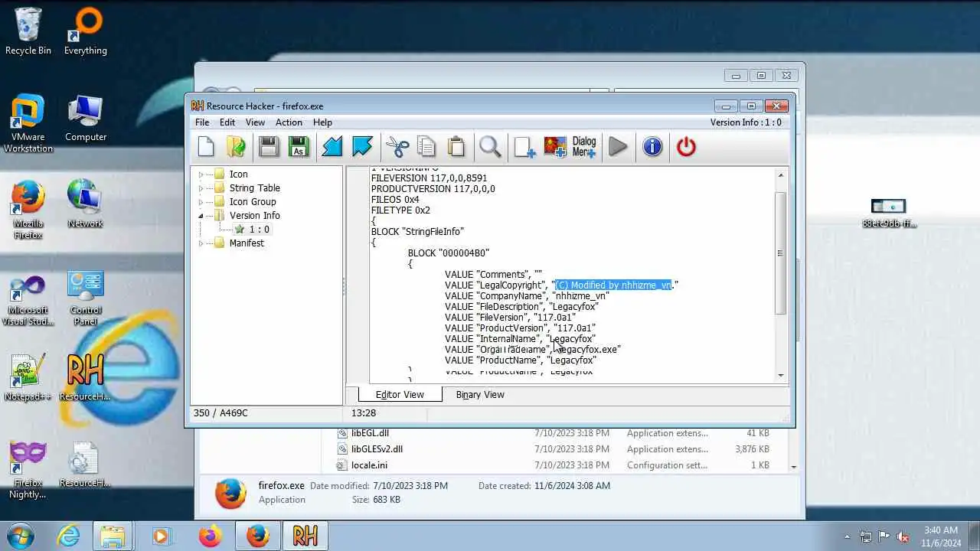
Task: Click the editor vertical scrollbar thumb
Action: coord(781,253)
